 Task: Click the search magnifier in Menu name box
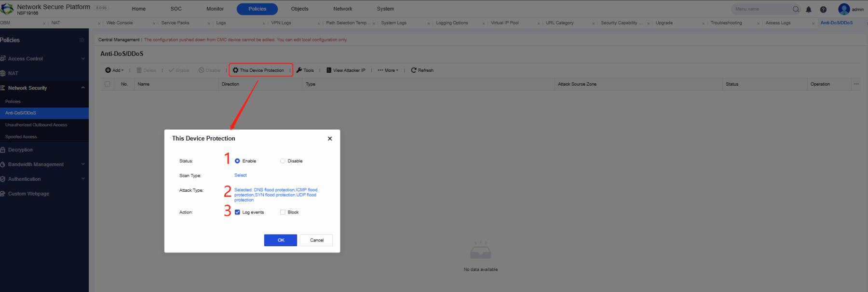796,9
